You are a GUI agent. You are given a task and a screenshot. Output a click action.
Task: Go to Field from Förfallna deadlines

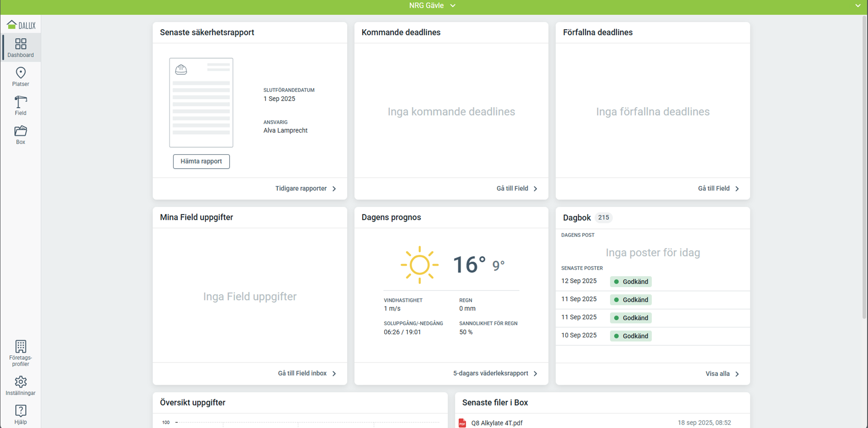coord(718,189)
